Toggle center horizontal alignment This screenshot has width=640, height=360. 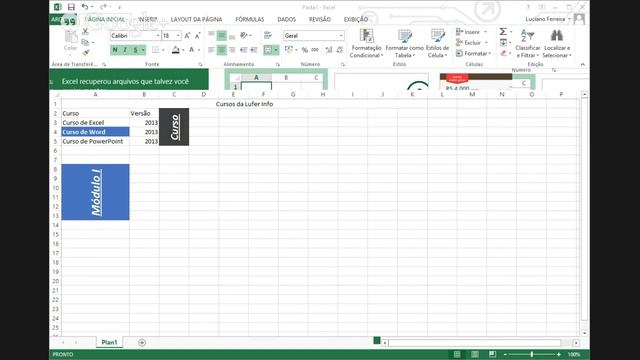point(222,50)
